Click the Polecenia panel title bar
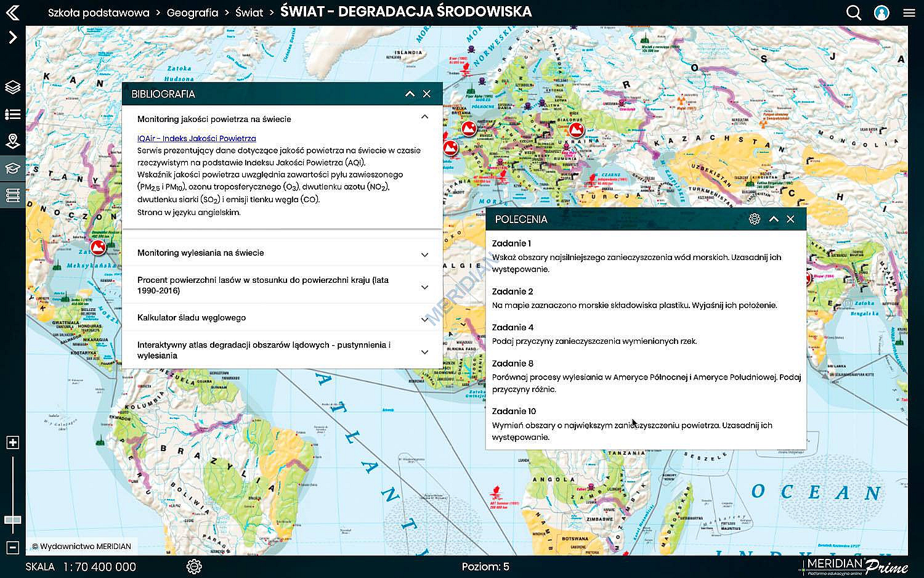 click(x=646, y=219)
